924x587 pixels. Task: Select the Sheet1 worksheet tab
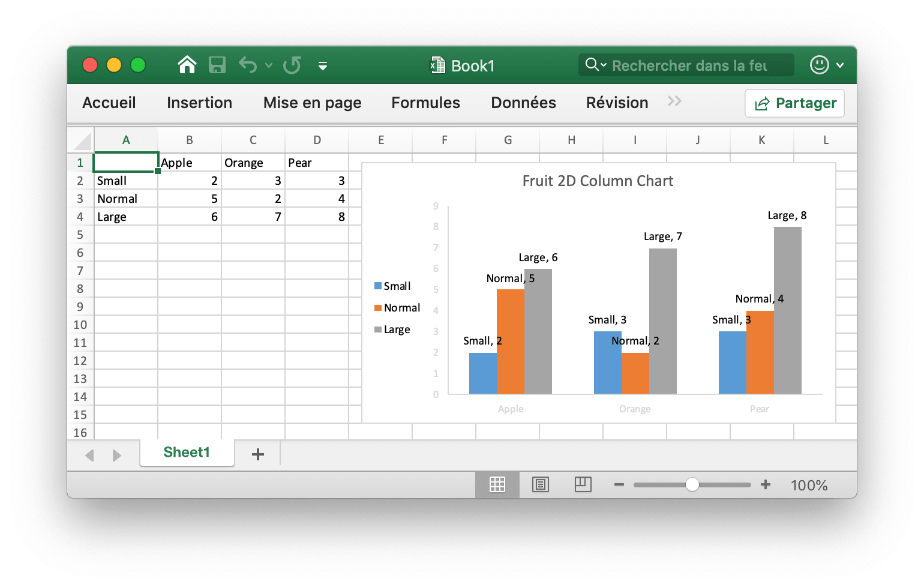[187, 453]
